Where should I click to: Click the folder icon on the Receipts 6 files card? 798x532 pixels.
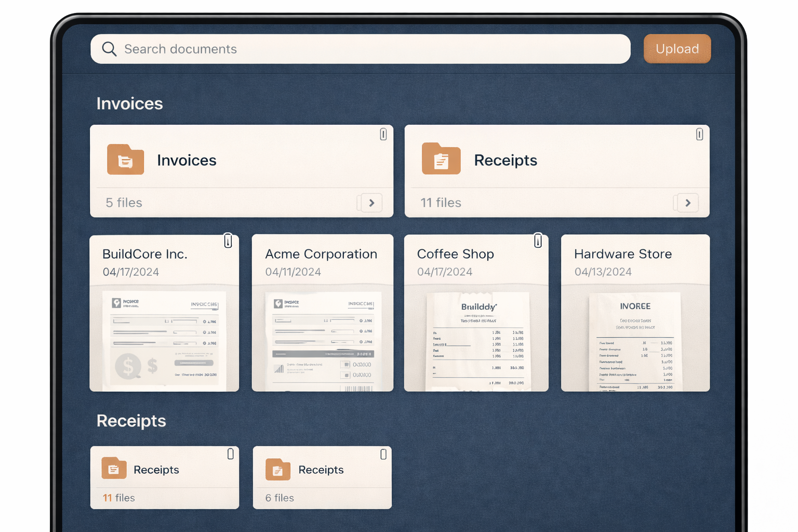(277, 469)
